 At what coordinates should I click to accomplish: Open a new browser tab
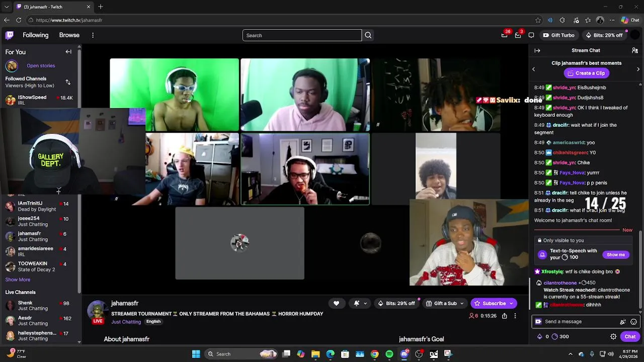point(101,7)
